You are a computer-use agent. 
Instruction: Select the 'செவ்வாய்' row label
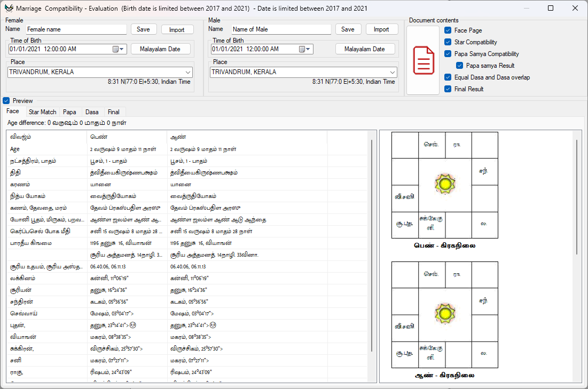(23, 313)
